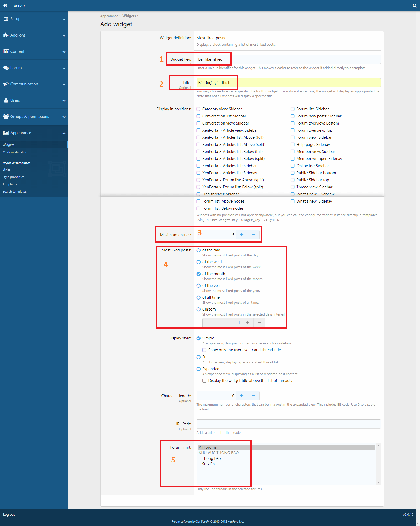Viewport: 420px width, 526px height.
Task: Select the 'of the week' radio option
Action: click(199, 262)
